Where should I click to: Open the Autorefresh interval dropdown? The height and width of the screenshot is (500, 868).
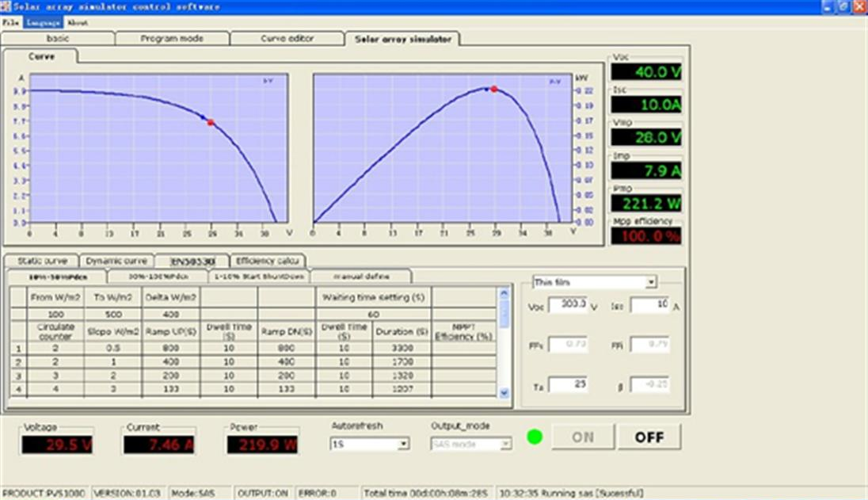point(403,444)
